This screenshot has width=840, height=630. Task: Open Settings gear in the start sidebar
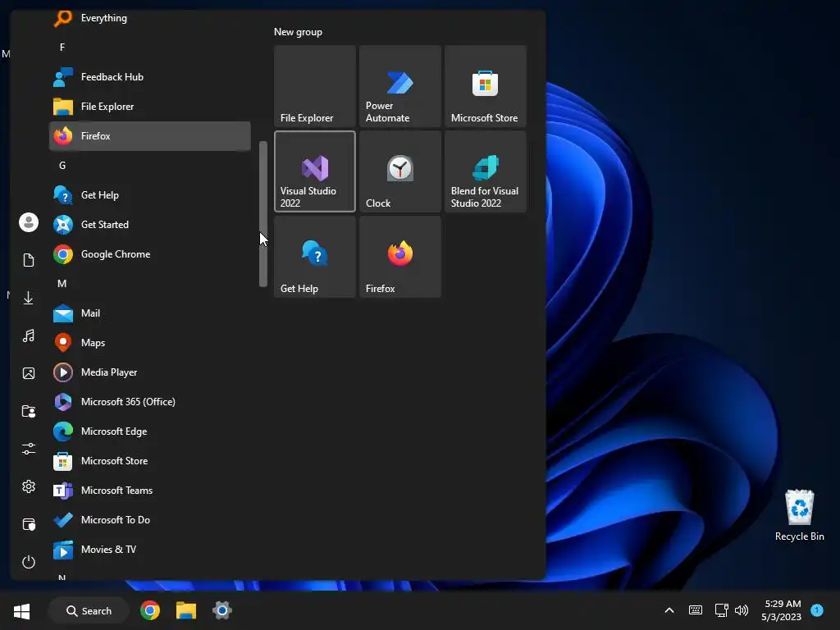click(29, 486)
